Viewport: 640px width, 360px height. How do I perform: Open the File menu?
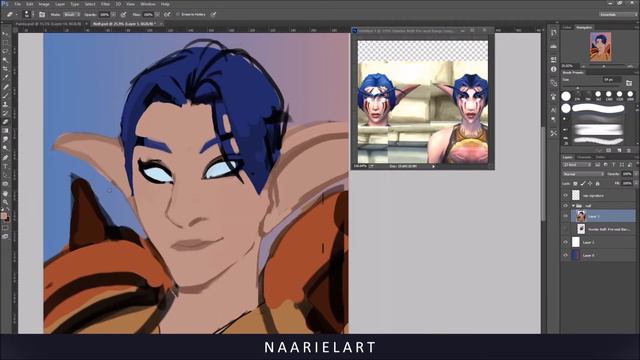pos(18,4)
